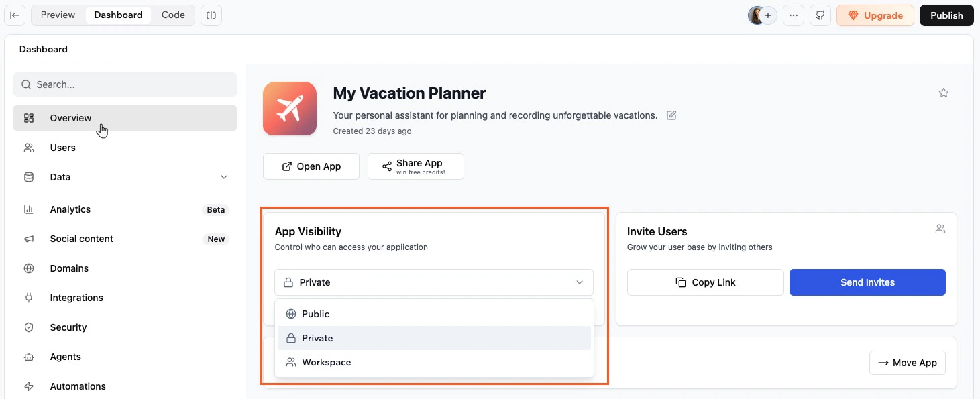Screen dimensions: 980x399
Task: Click the sidebar Search field
Action: click(125, 84)
